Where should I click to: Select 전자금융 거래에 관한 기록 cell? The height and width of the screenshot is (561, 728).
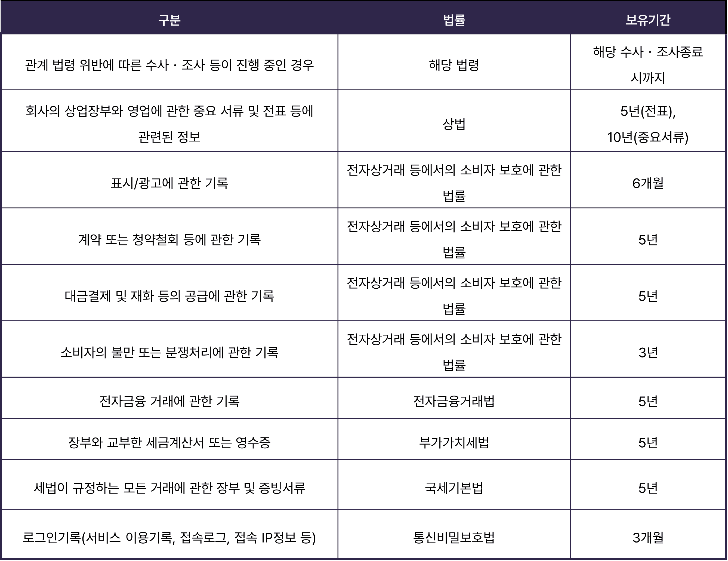(169, 401)
